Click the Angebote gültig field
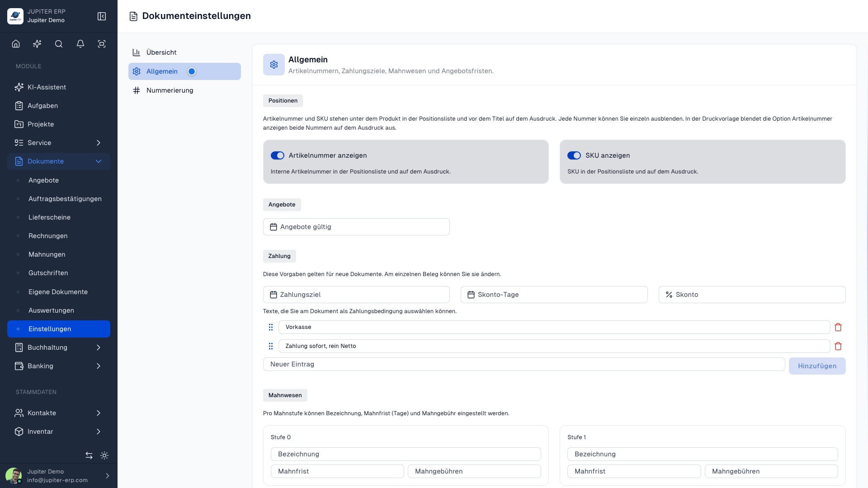The width and height of the screenshot is (868, 488). coord(356,227)
